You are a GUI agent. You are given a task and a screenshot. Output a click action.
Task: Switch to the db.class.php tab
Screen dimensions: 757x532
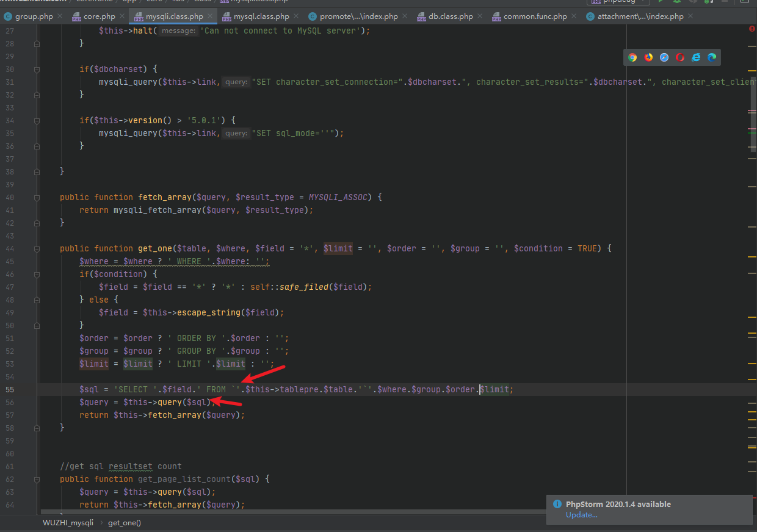[x=451, y=16]
